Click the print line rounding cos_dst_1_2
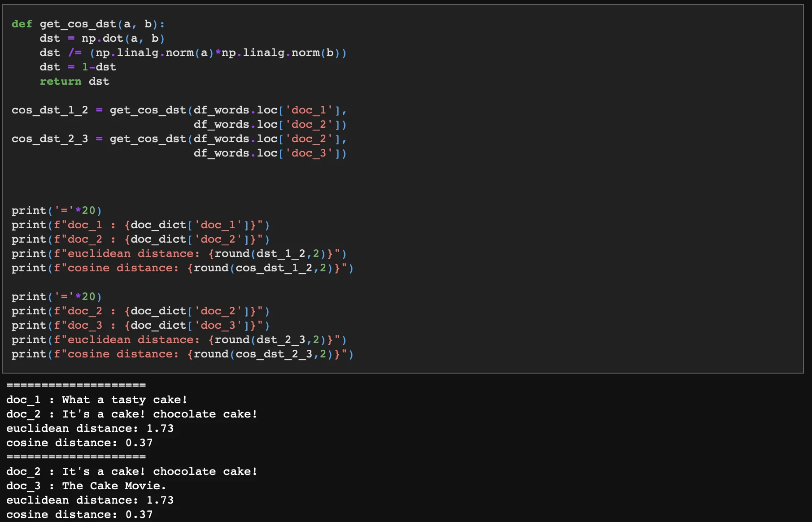Viewport: 812px width, 522px height. pos(182,268)
